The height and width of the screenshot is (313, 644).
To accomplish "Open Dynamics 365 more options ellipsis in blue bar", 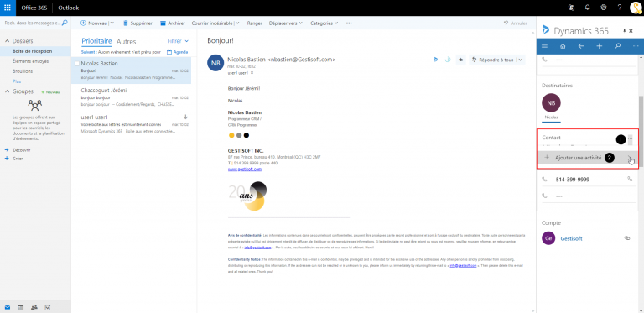I will (x=636, y=46).
